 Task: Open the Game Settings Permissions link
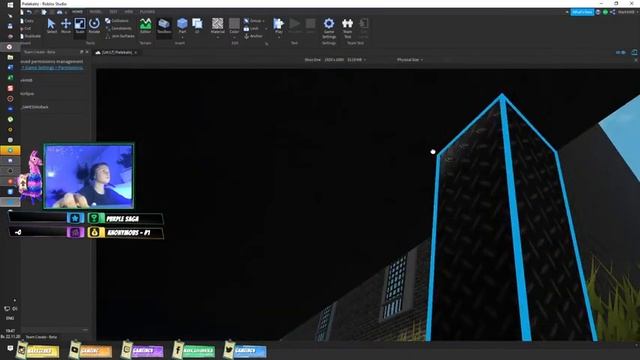tap(52, 68)
